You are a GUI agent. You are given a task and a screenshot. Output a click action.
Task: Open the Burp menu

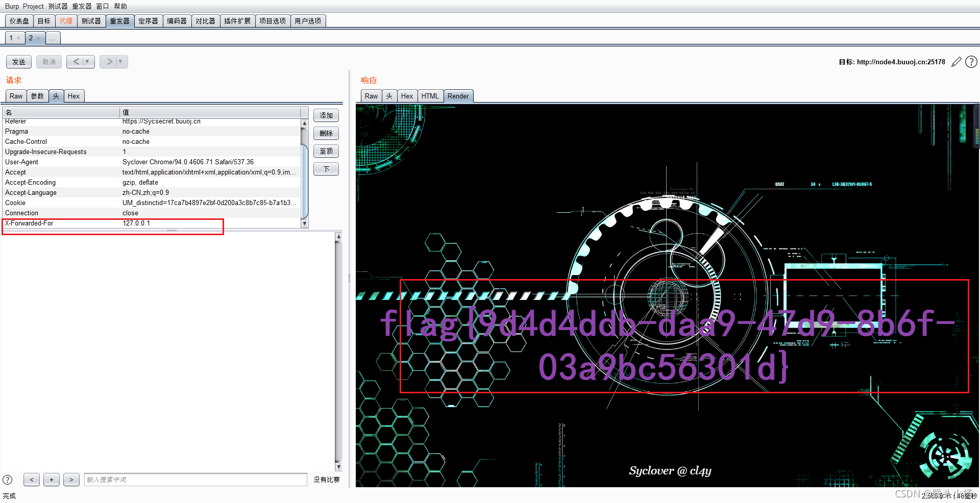[12, 6]
